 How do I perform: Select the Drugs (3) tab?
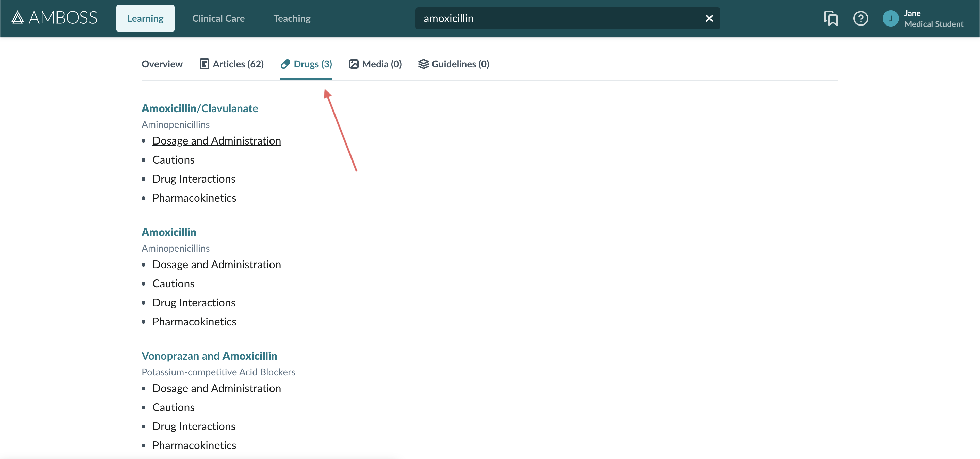[x=306, y=64]
